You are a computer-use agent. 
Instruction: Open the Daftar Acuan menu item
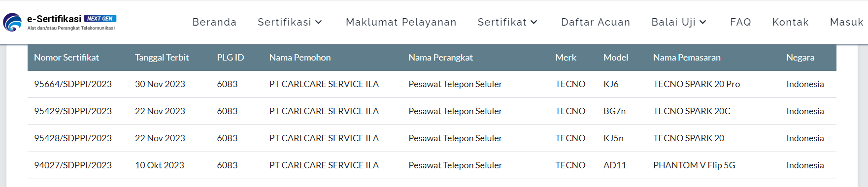596,22
